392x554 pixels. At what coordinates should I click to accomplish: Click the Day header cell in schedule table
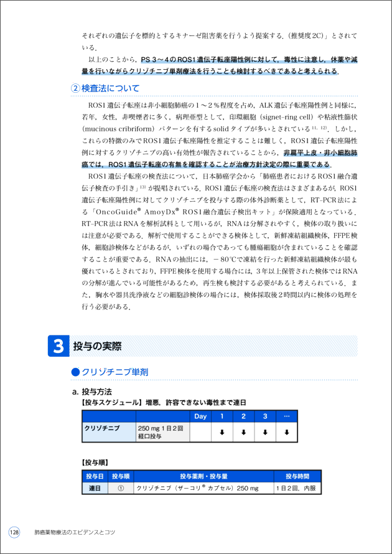[x=200, y=416]
